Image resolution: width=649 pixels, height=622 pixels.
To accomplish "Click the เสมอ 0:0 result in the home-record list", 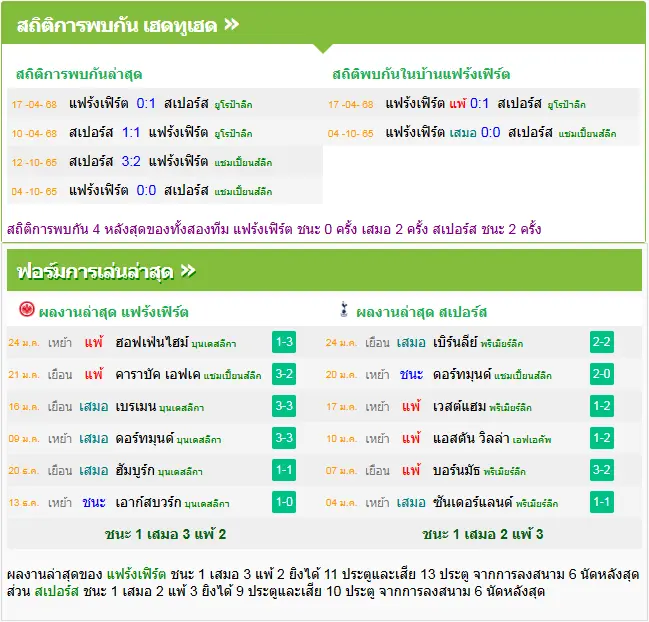I will coord(475,132).
